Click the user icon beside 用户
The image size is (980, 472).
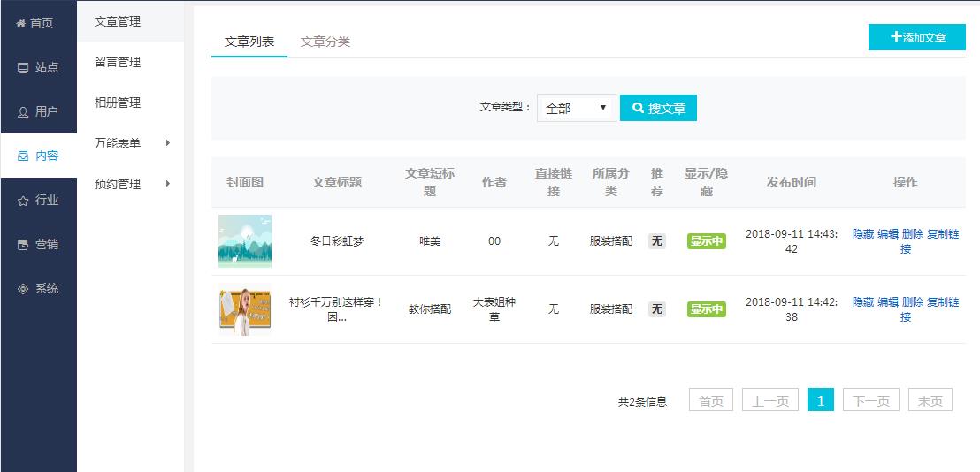pos(23,112)
